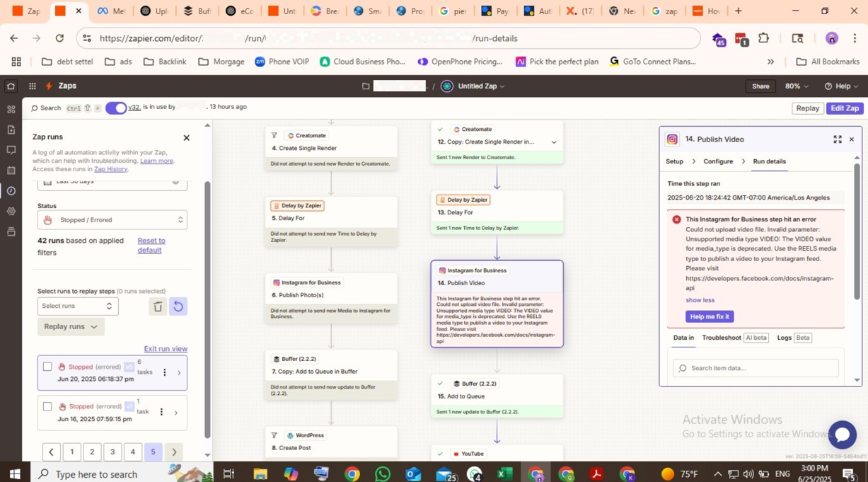The width and height of the screenshot is (868, 482).
Task: Open the sidebar versions stack icon
Action: (11, 231)
